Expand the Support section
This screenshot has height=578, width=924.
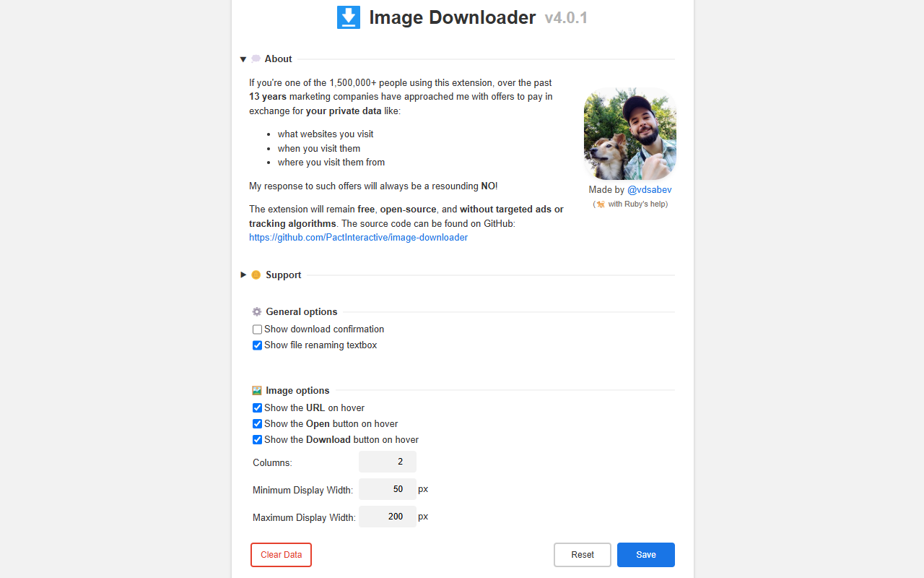pos(243,275)
